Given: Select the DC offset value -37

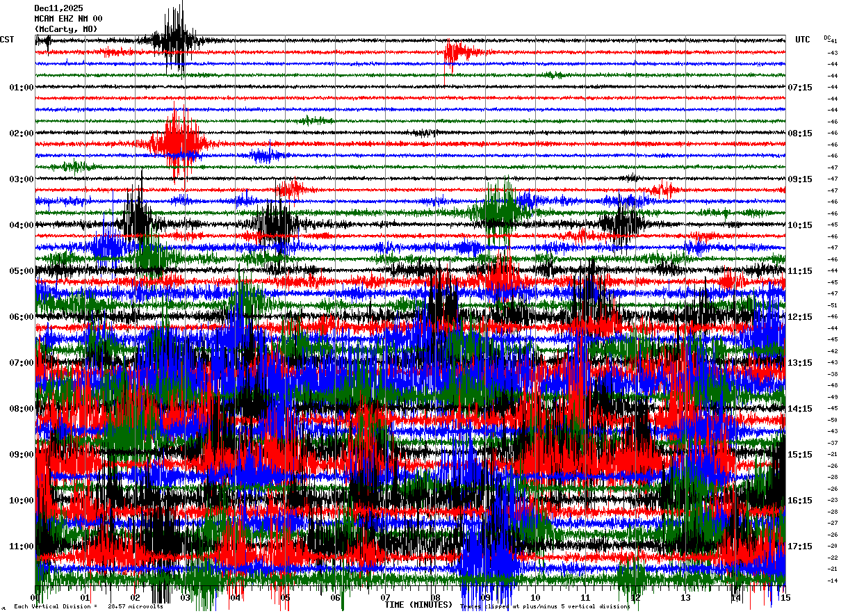Looking at the screenshot, I should [x=832, y=443].
